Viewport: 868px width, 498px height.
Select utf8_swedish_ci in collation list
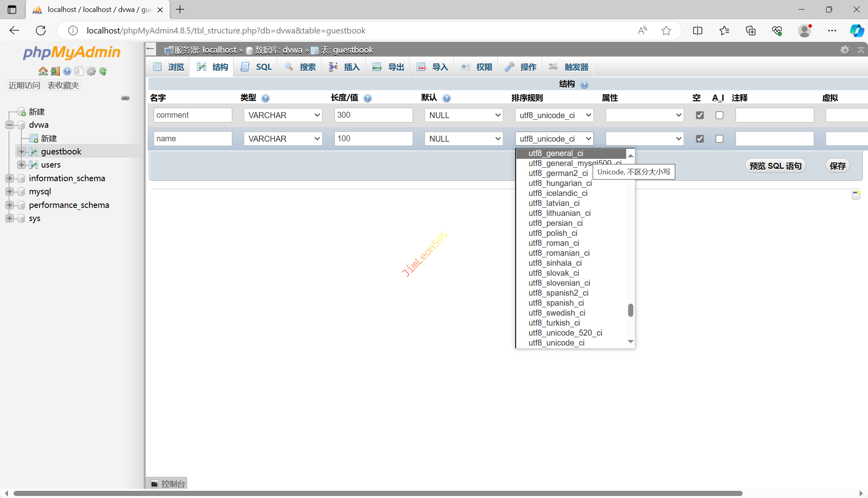pyautogui.click(x=557, y=313)
